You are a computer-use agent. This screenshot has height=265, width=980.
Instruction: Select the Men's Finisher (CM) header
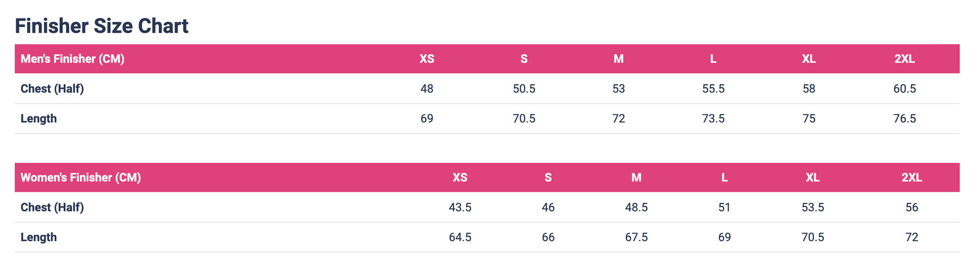pyautogui.click(x=72, y=59)
